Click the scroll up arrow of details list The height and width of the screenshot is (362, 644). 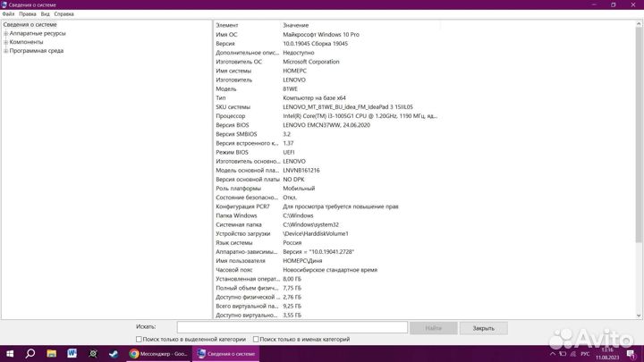[x=639, y=24]
